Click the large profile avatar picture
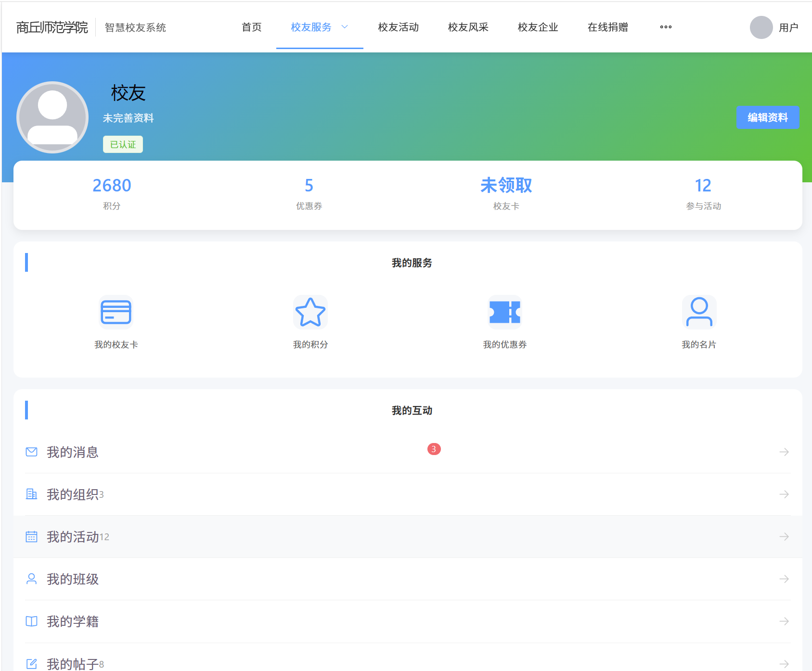This screenshot has width=812, height=671. point(52,117)
